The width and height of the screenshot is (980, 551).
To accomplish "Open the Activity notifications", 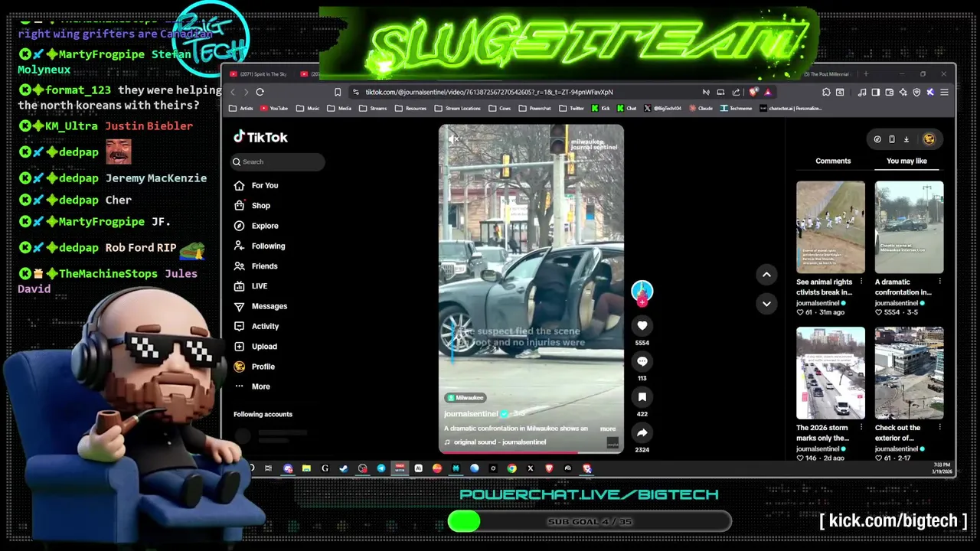I will point(257,326).
